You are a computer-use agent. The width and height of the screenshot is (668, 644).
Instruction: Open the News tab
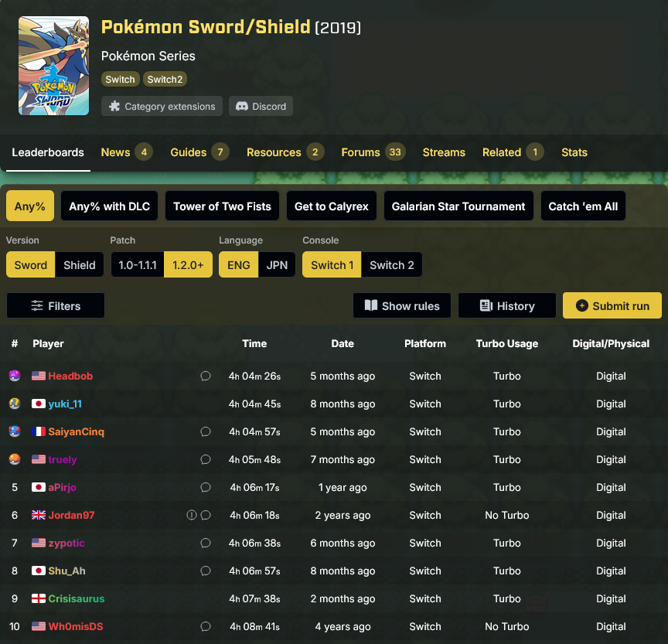click(127, 152)
